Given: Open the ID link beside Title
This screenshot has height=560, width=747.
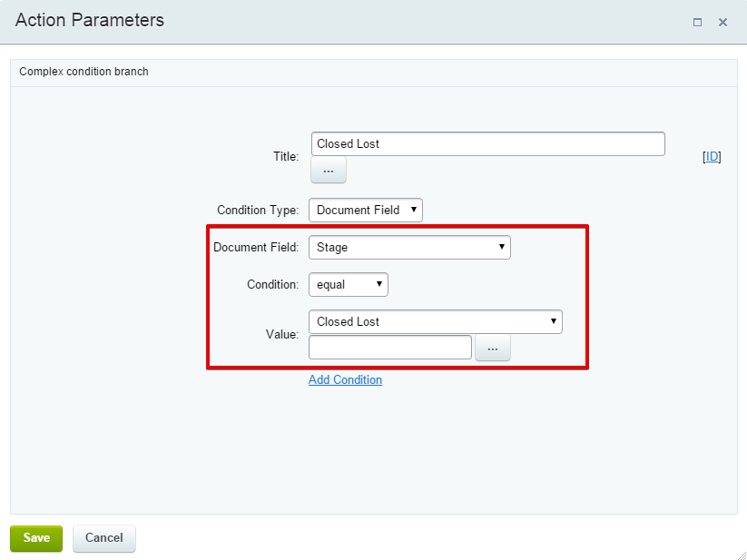Looking at the screenshot, I should point(712,157).
